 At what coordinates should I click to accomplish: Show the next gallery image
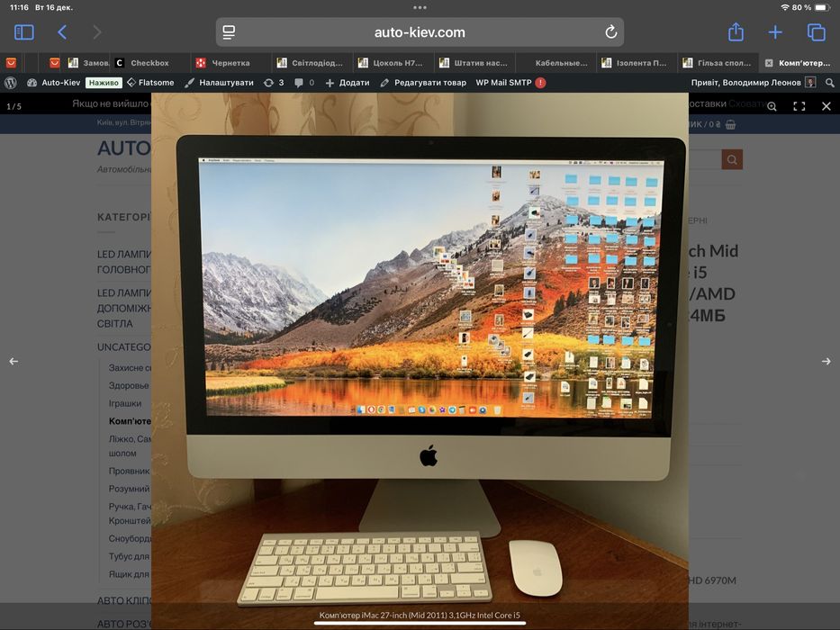coord(826,362)
